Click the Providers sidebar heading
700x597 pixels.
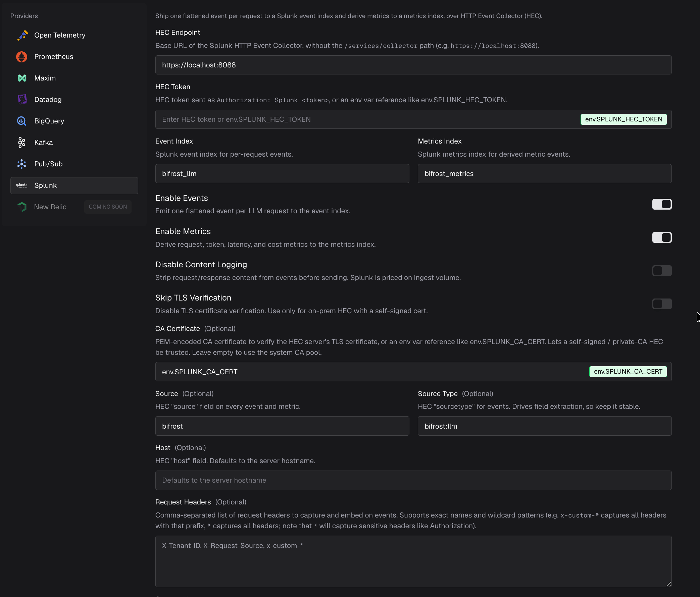(x=24, y=16)
